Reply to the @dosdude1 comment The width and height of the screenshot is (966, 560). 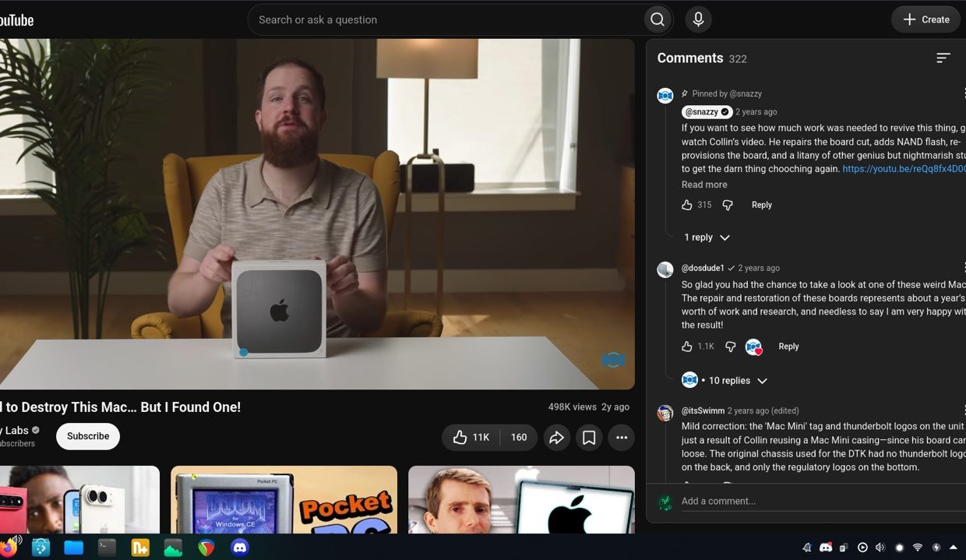(x=788, y=347)
